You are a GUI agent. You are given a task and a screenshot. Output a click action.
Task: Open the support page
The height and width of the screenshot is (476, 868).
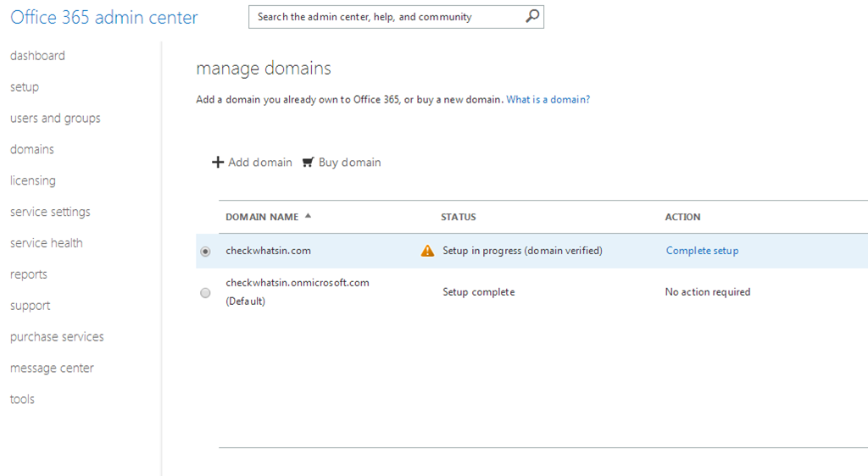tap(30, 306)
